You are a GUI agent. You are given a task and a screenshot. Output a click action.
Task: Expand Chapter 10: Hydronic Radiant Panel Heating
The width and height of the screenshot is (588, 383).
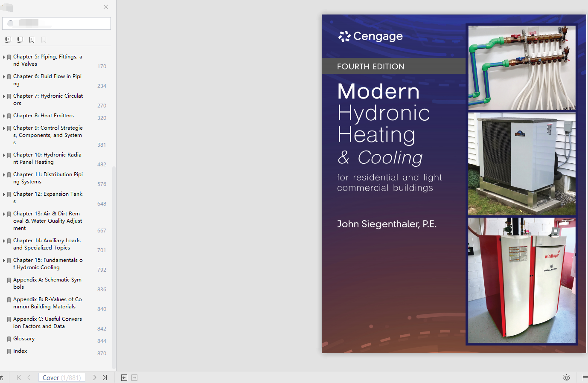[4, 155]
